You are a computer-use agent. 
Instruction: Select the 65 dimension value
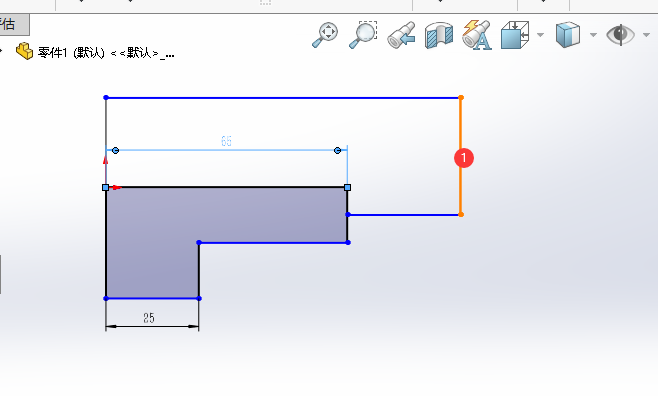point(226,141)
